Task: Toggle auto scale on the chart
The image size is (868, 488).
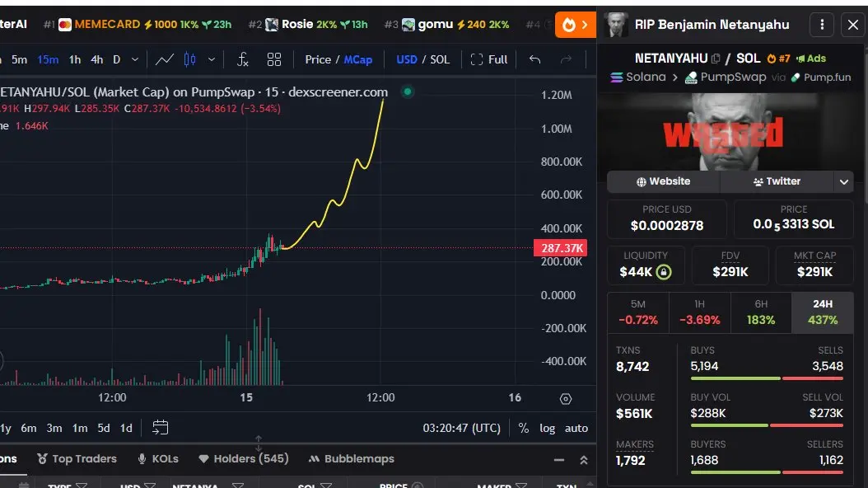Action: (576, 428)
